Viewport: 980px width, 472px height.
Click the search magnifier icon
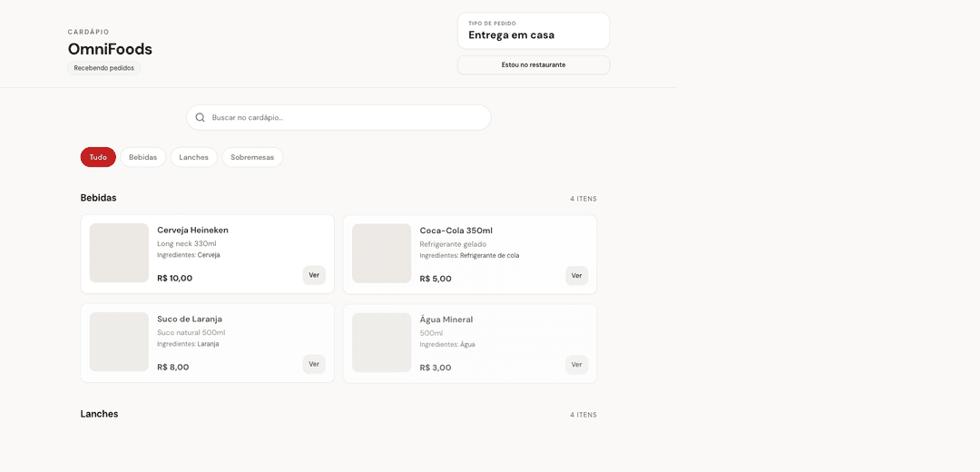200,117
